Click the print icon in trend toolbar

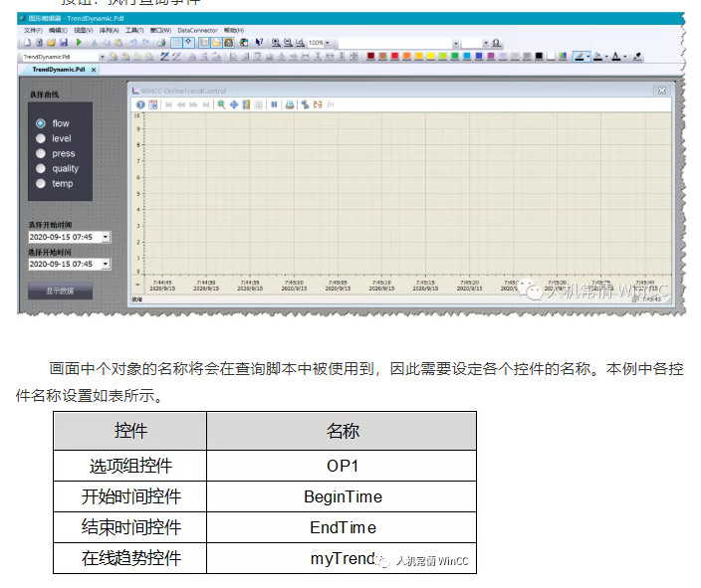click(289, 104)
